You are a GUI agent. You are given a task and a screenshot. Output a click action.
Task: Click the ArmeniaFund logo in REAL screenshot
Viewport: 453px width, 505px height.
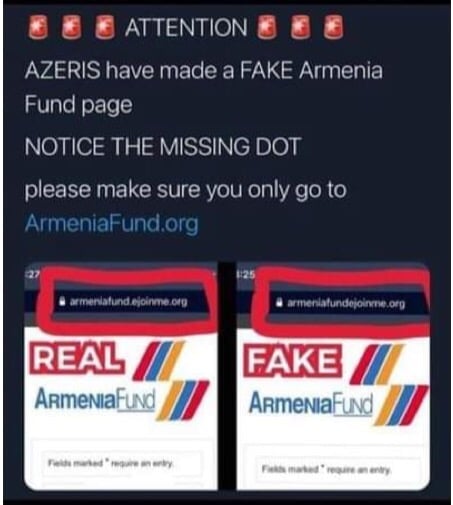point(95,399)
